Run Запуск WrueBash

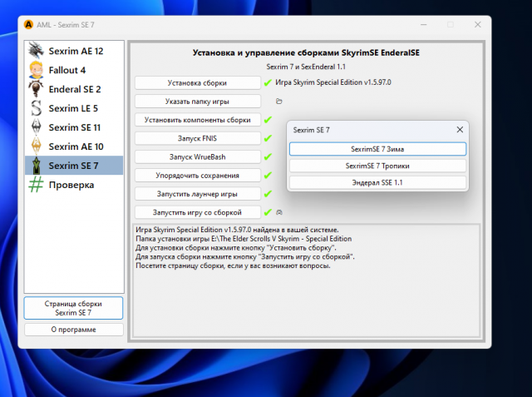click(197, 156)
